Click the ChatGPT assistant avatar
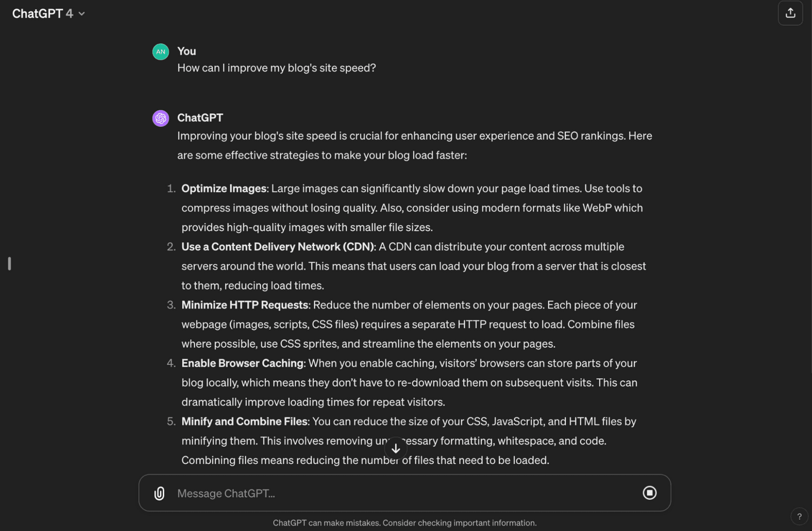 (160, 118)
